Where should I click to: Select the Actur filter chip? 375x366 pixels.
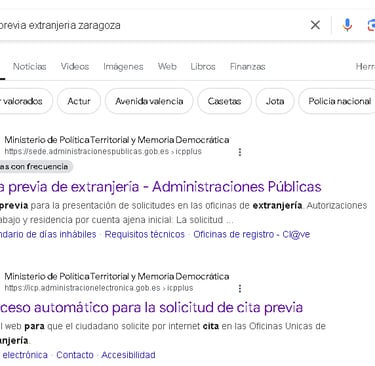[79, 101]
